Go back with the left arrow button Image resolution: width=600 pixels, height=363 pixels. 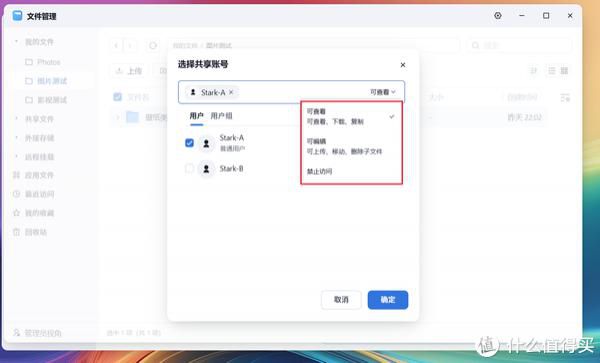116,46
